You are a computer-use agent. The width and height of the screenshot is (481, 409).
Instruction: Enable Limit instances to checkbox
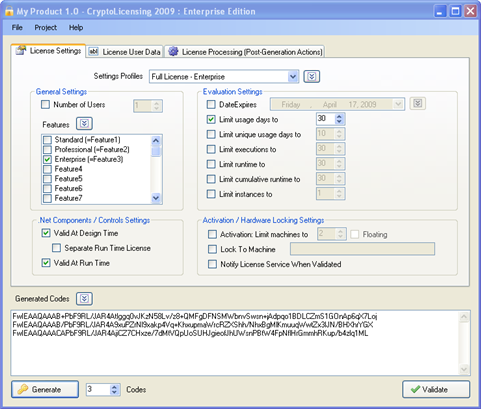click(x=211, y=194)
